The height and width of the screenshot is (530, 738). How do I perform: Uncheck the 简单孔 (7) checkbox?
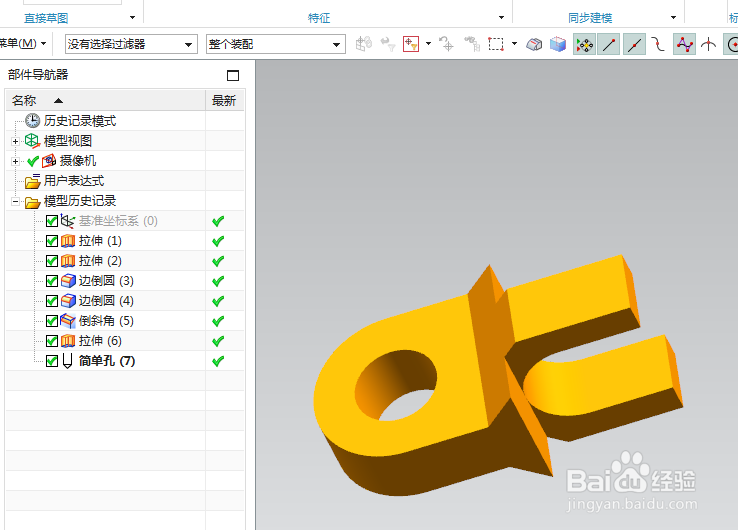click(52, 361)
